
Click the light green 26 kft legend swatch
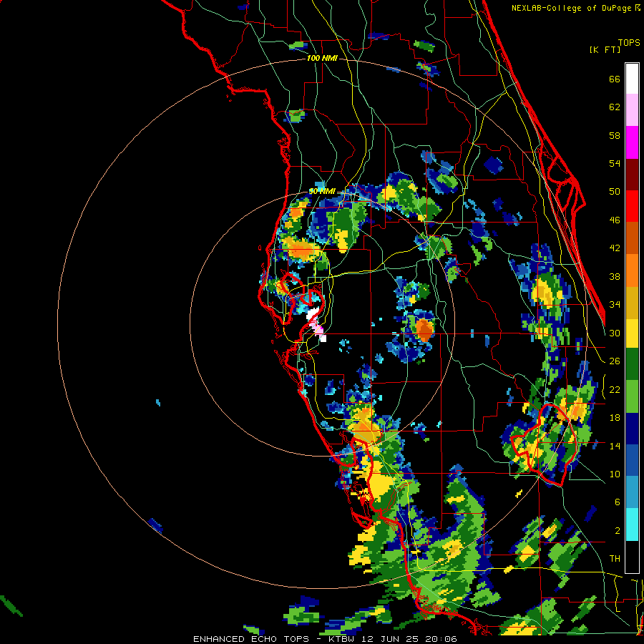(632, 396)
